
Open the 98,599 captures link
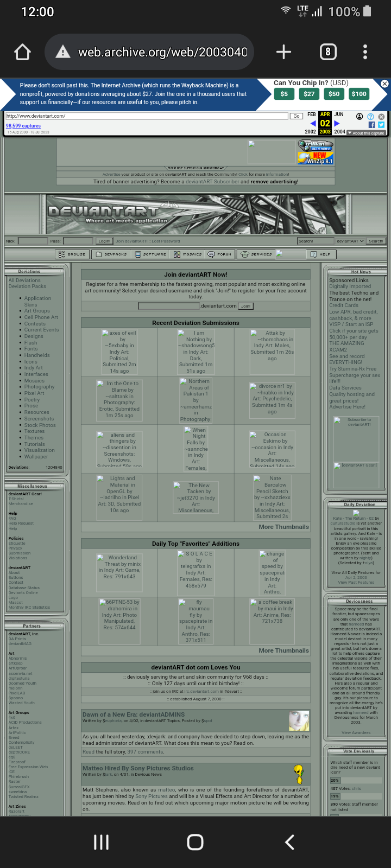(x=23, y=126)
